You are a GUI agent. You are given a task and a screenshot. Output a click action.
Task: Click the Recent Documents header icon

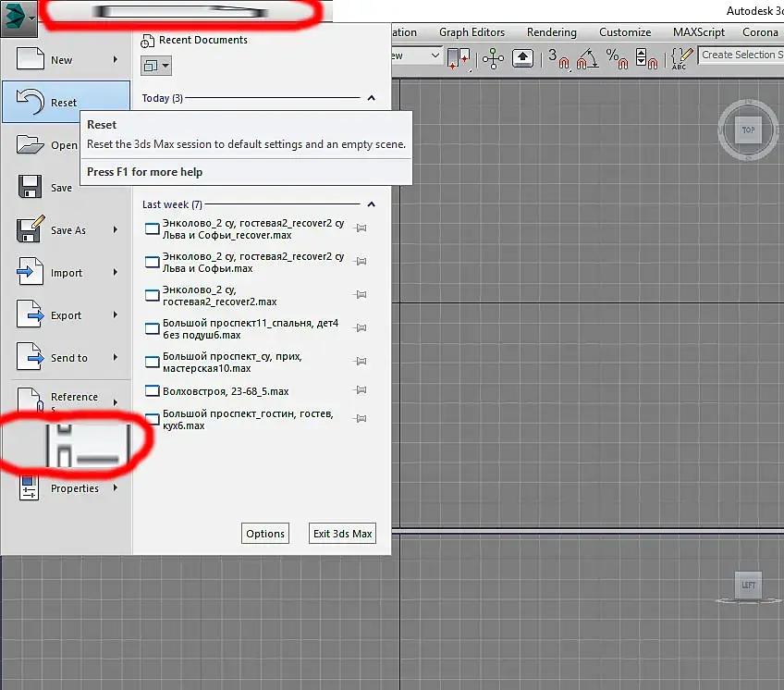pyautogui.click(x=147, y=41)
